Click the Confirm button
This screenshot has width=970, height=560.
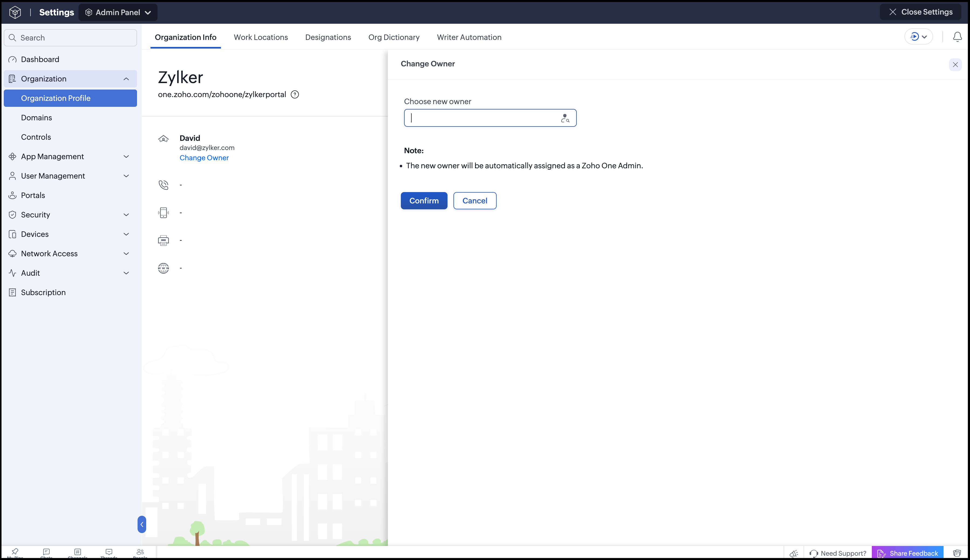point(424,201)
